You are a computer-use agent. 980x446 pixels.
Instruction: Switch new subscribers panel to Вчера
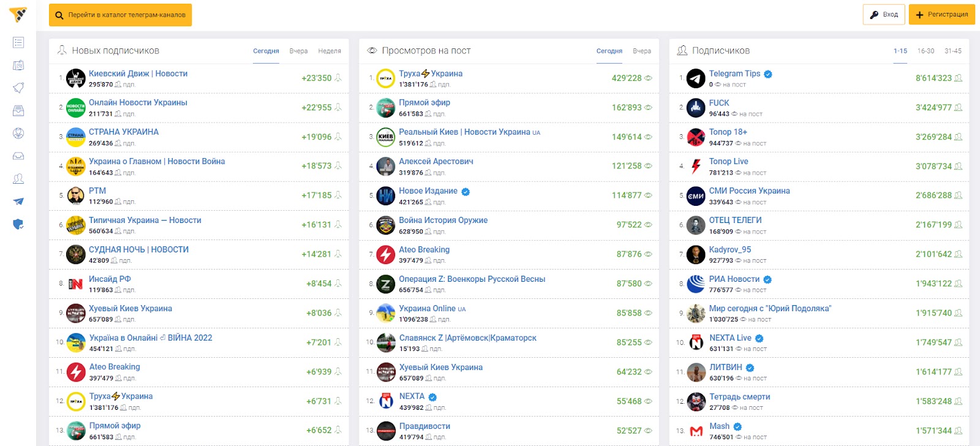pyautogui.click(x=298, y=51)
